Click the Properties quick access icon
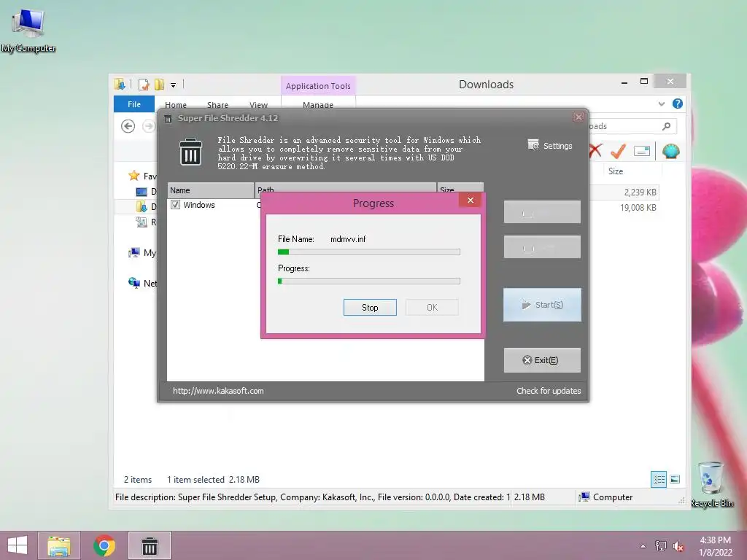Image resolution: width=747 pixels, height=560 pixels. click(144, 85)
